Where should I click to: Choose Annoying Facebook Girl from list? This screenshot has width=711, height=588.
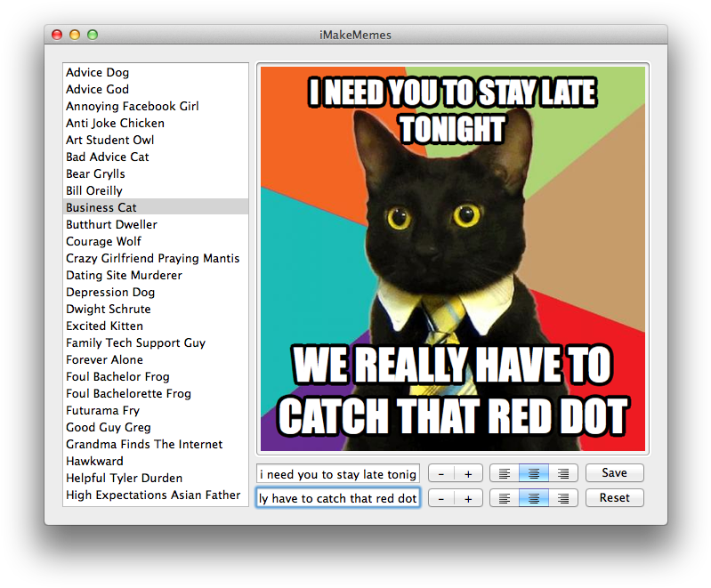coord(156,106)
